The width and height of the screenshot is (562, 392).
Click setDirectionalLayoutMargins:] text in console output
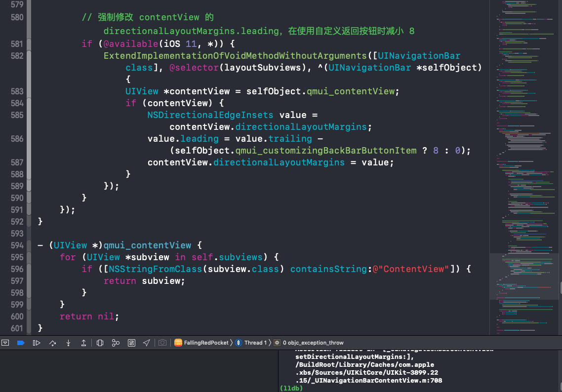[355, 357]
